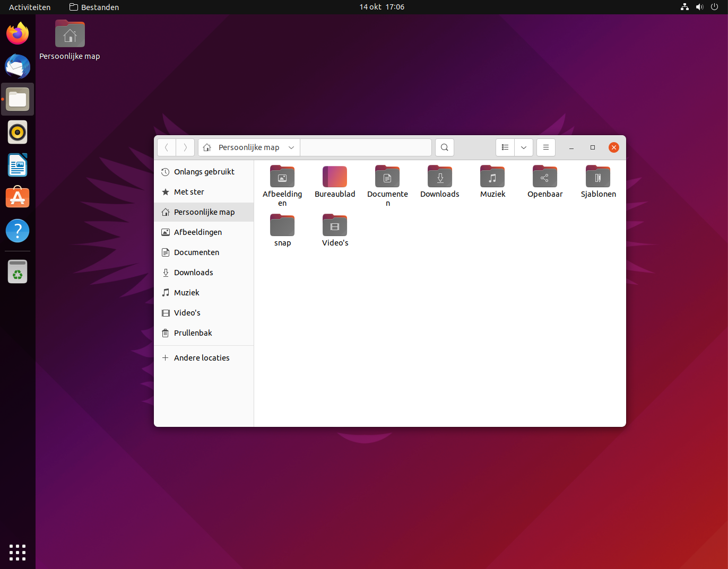Select the Downloads folder icon
Viewport: 728px width, 569px height.
coord(440,177)
